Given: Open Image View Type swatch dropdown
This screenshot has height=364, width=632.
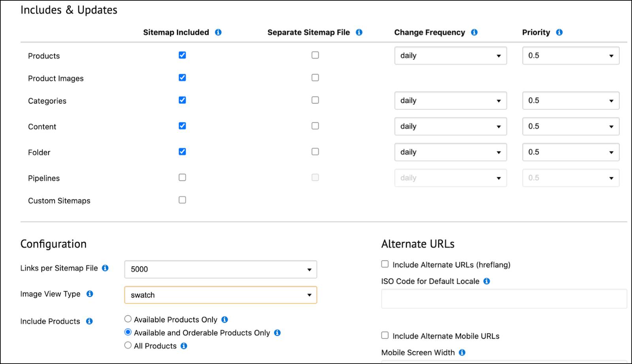Looking at the screenshot, I should 220,295.
